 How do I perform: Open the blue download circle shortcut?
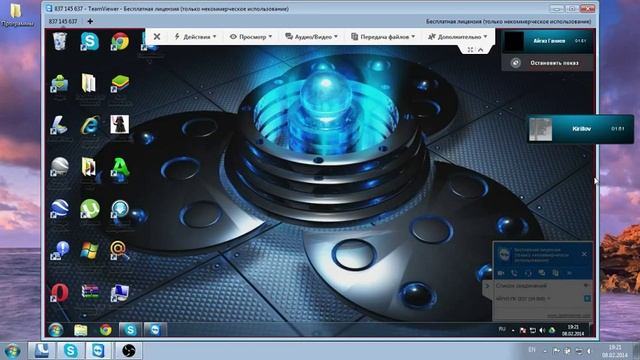tap(120, 209)
